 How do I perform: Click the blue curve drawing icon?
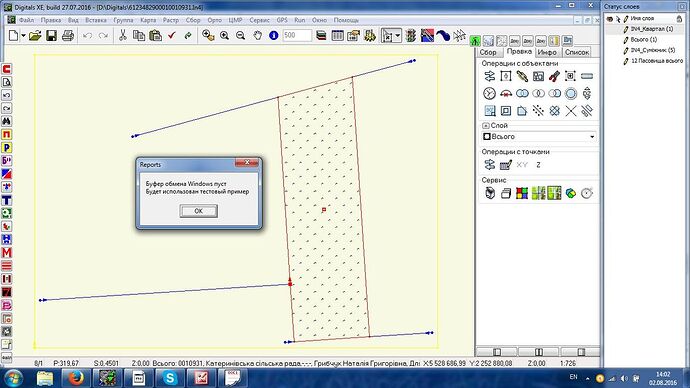[x=443, y=36]
